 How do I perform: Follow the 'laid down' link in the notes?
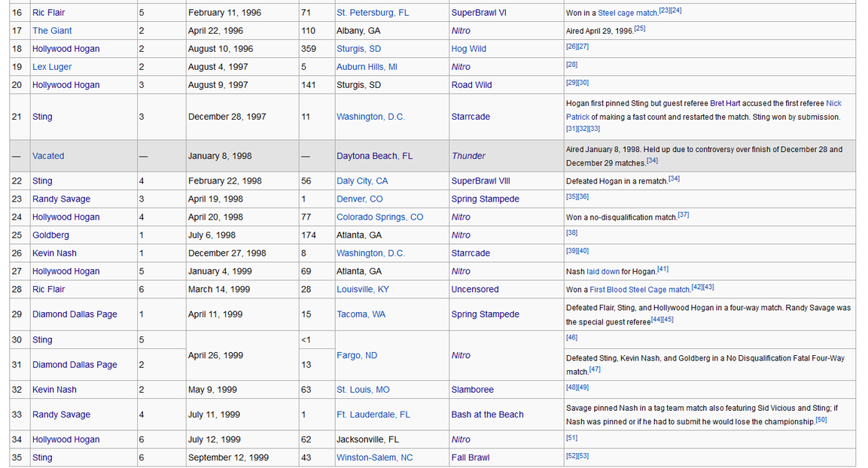(603, 272)
